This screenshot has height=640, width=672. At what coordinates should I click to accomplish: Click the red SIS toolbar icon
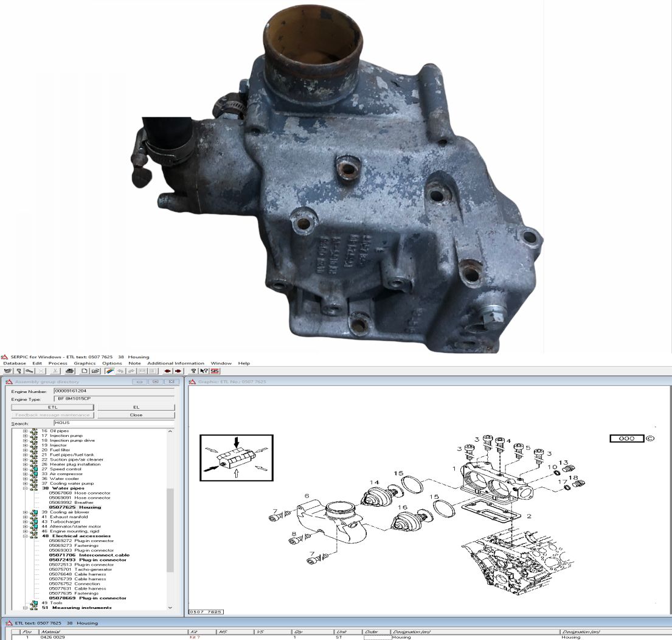[215, 371]
